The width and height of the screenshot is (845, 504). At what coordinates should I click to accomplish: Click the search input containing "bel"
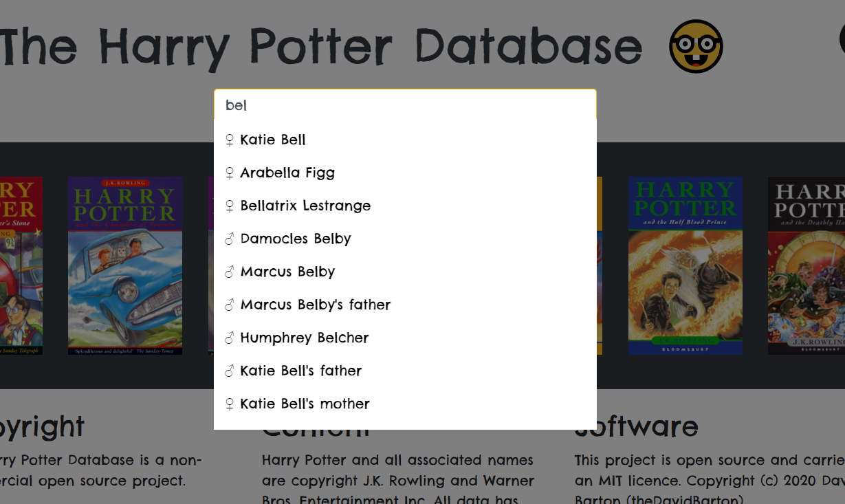pyautogui.click(x=405, y=105)
